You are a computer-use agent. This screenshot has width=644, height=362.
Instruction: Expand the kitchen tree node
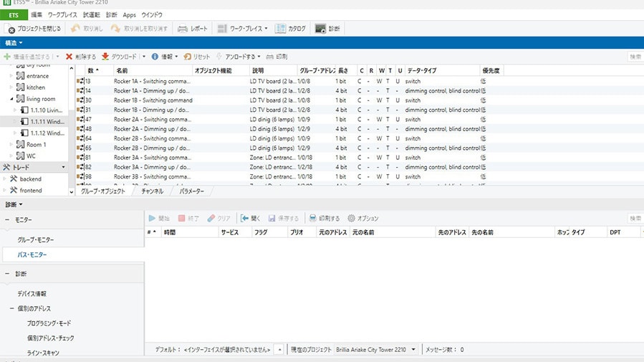pos(12,87)
